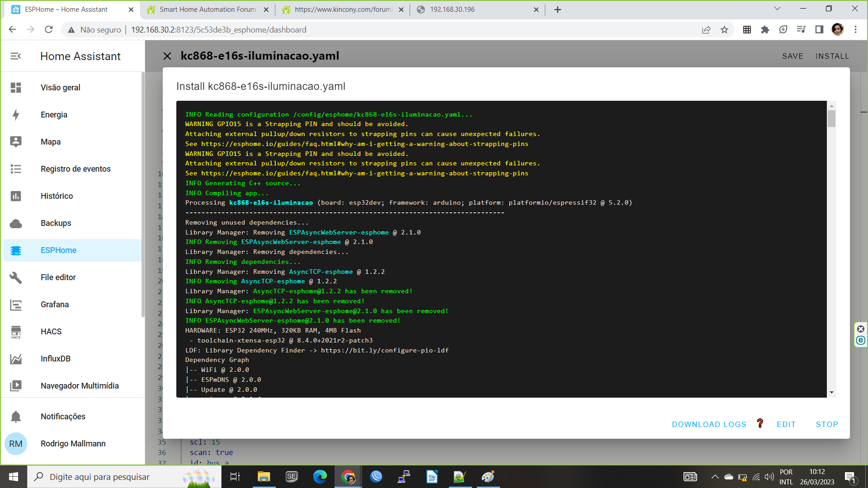Open the Grafana sidebar icon

click(x=16, y=305)
